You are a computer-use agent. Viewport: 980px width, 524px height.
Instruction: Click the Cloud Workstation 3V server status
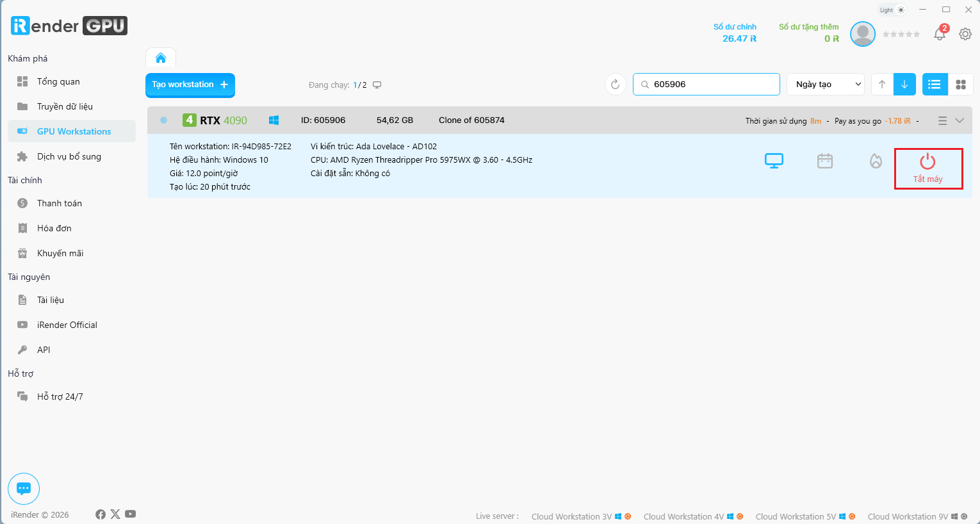[581, 516]
